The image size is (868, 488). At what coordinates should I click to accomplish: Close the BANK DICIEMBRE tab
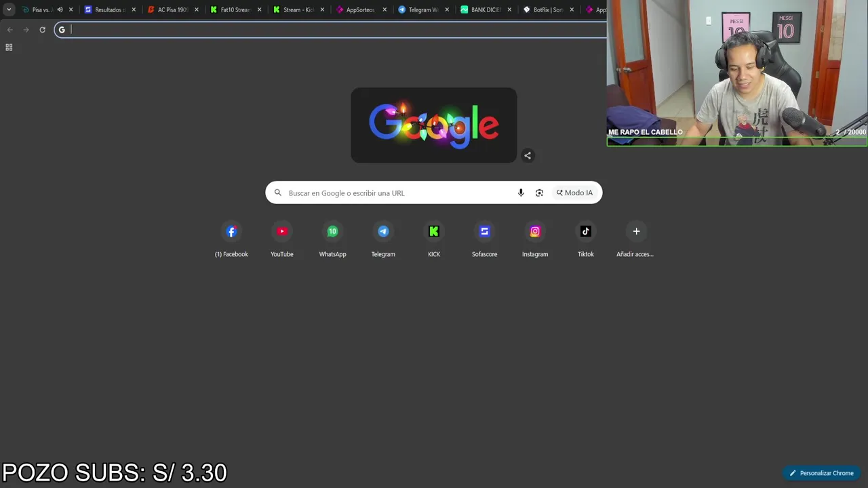tap(509, 9)
